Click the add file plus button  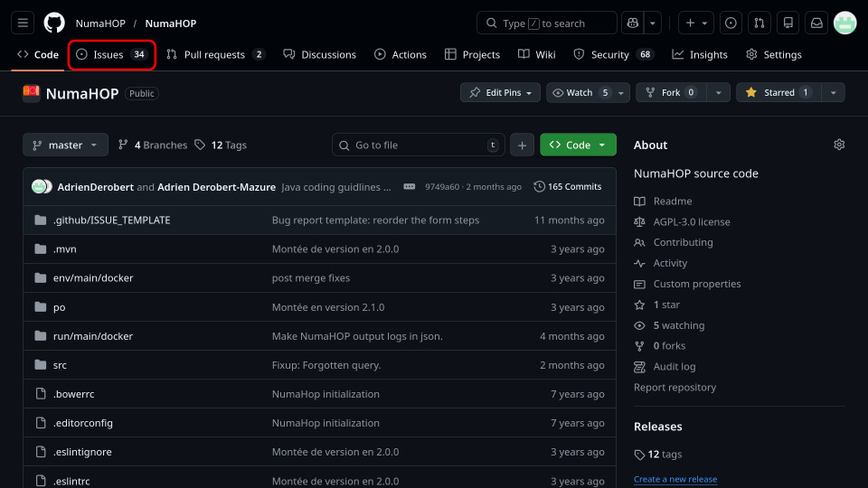click(522, 145)
